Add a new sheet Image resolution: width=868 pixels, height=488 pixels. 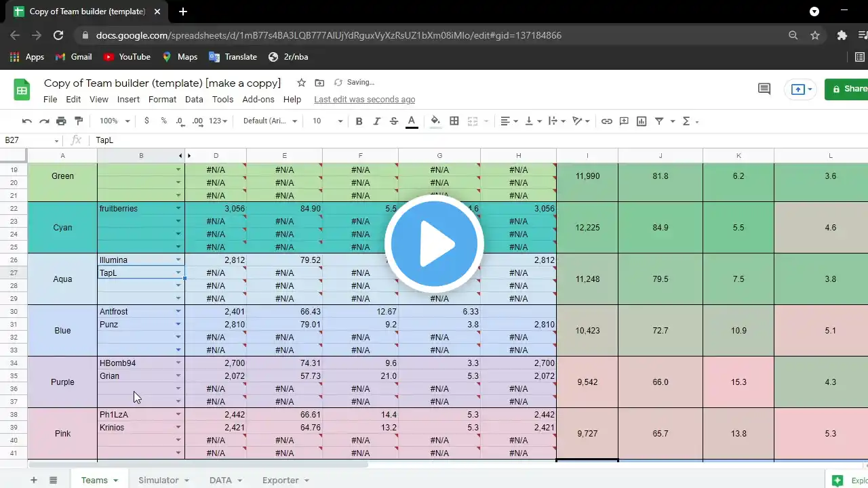33,480
